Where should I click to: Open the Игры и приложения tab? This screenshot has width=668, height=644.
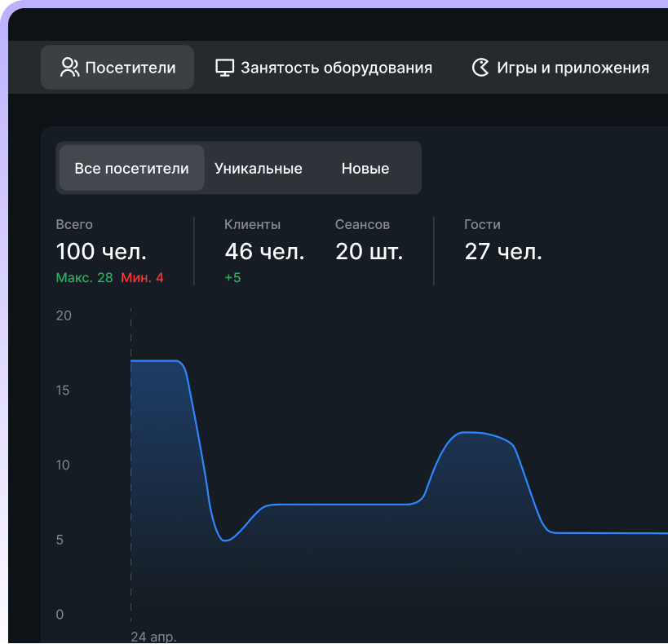[x=560, y=68]
